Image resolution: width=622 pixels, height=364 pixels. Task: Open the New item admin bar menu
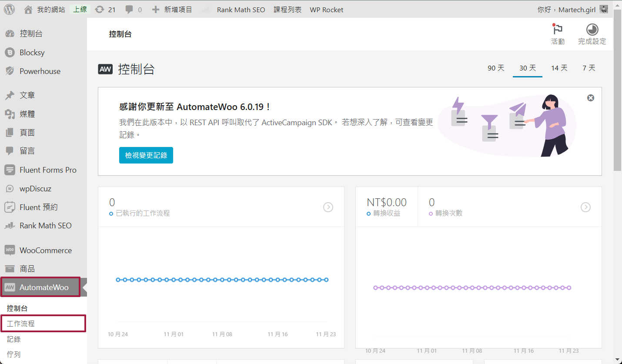[172, 10]
